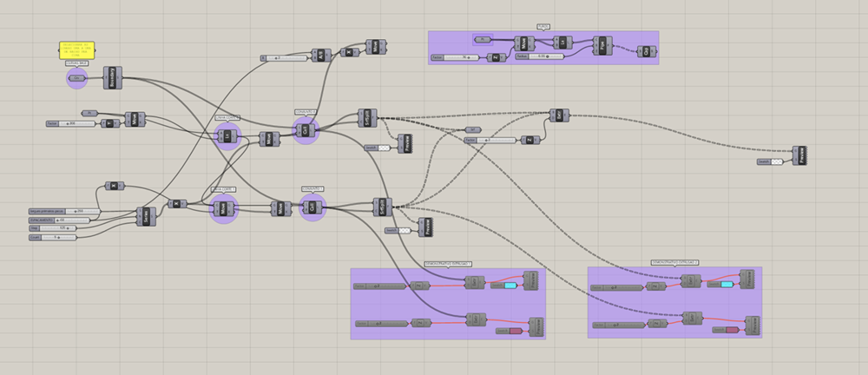
Task: Click the lower SrfSplit component
Action: (382, 207)
